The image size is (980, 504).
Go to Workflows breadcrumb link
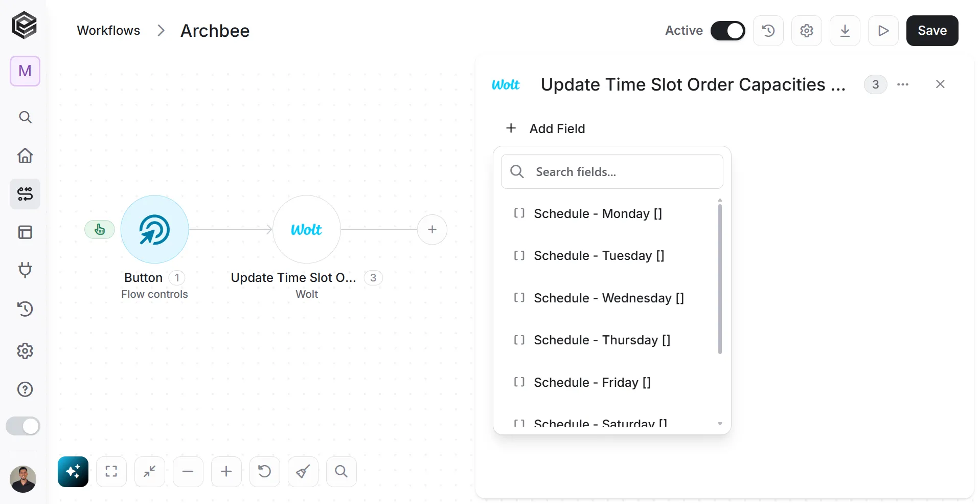(x=108, y=31)
